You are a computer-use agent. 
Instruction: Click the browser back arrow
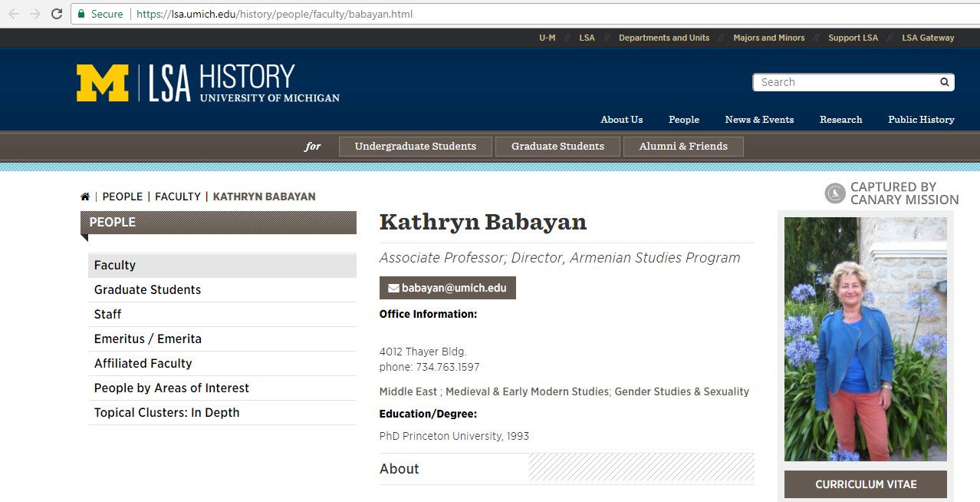pyautogui.click(x=12, y=13)
